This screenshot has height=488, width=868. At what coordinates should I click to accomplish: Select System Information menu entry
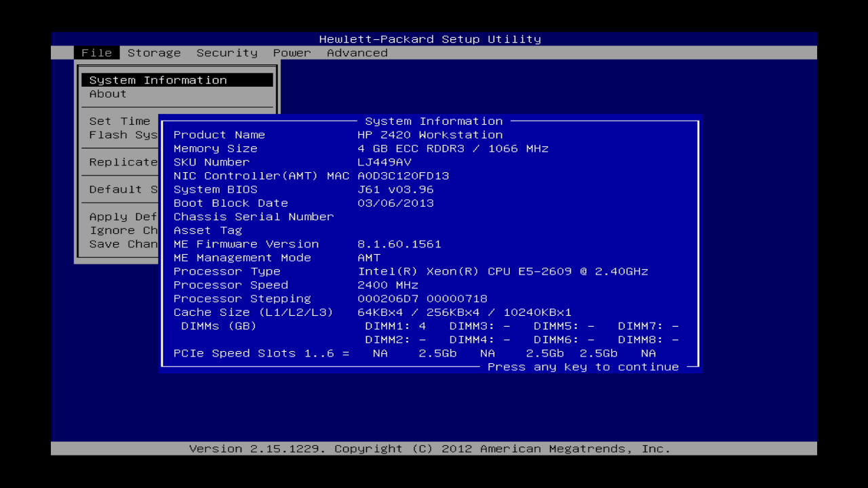(177, 80)
